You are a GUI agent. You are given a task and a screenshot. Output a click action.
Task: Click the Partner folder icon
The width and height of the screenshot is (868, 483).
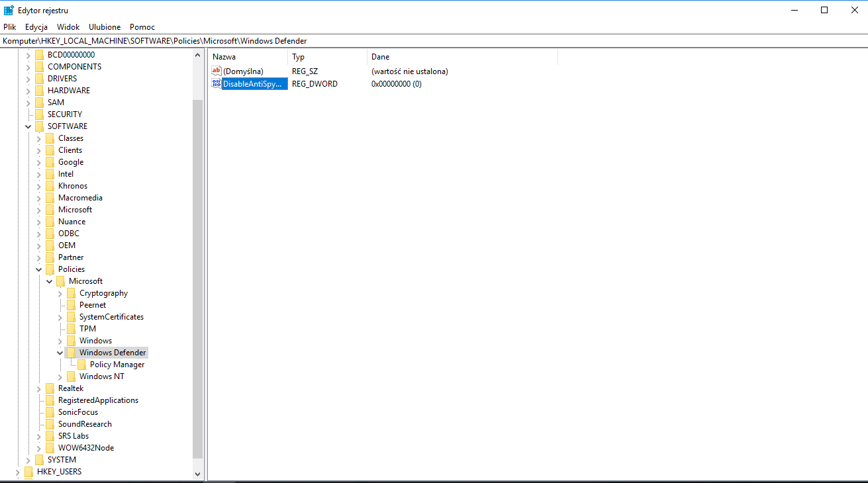(x=50, y=257)
